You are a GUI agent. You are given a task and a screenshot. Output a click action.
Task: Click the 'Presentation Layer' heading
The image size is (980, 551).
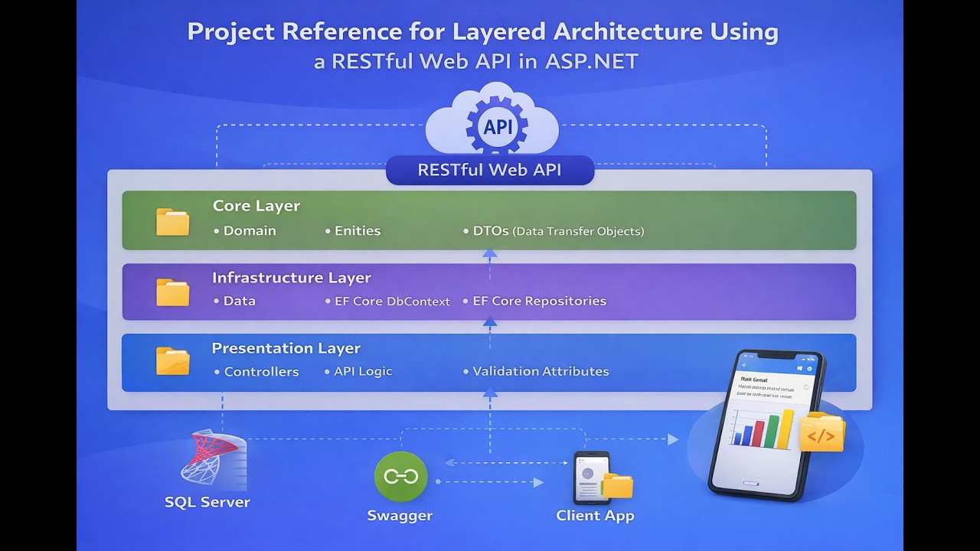[x=286, y=348]
